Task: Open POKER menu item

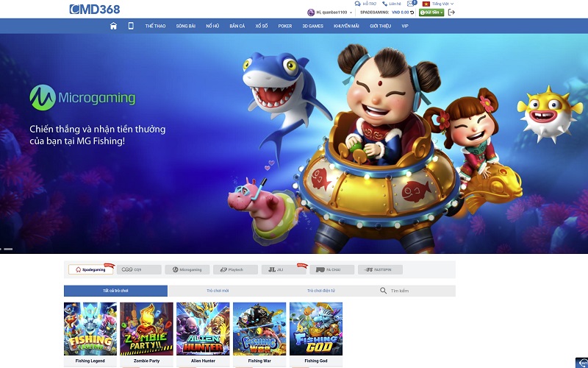Action: coord(285,26)
